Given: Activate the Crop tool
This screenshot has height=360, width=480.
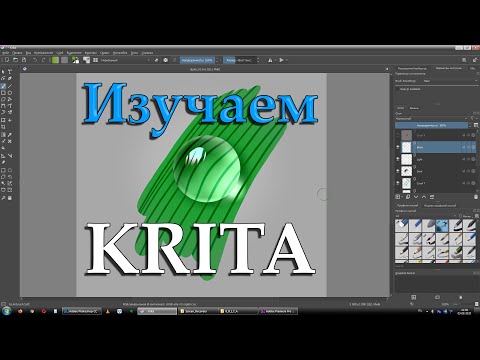Looking at the screenshot, I should 3,127.
